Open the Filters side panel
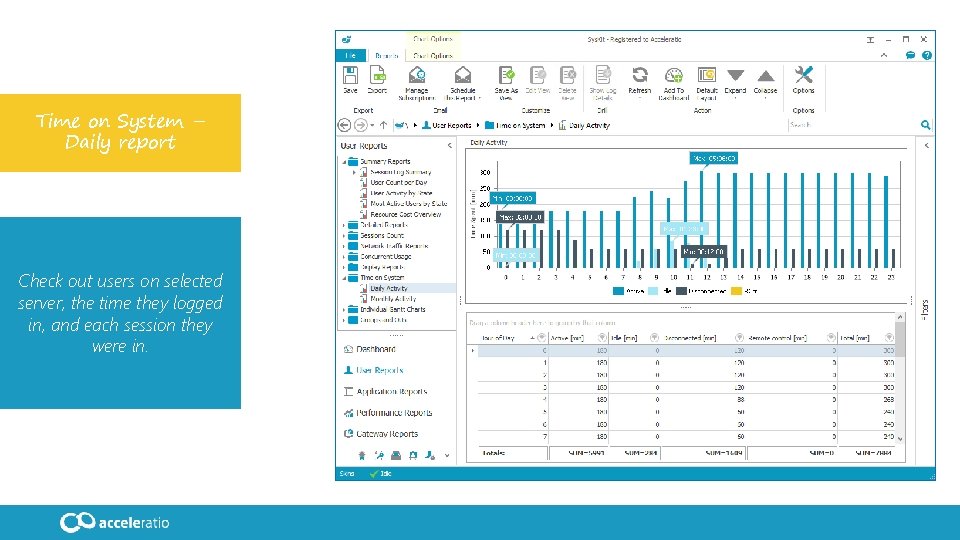Screen dimensions: 960x540 [x=926, y=309]
